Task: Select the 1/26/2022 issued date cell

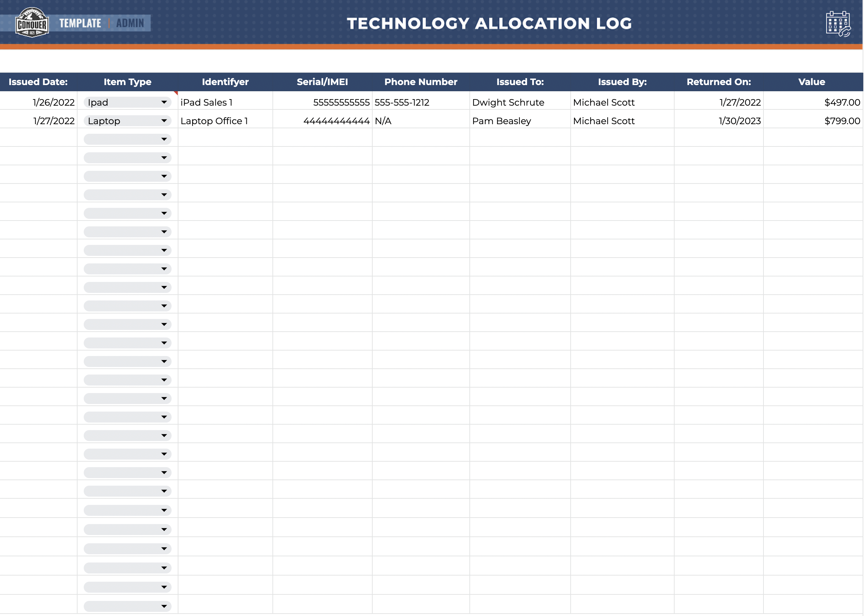Action: point(39,101)
